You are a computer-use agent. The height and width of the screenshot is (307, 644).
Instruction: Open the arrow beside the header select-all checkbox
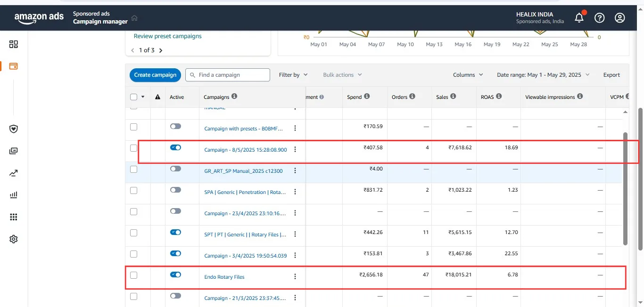(143, 97)
